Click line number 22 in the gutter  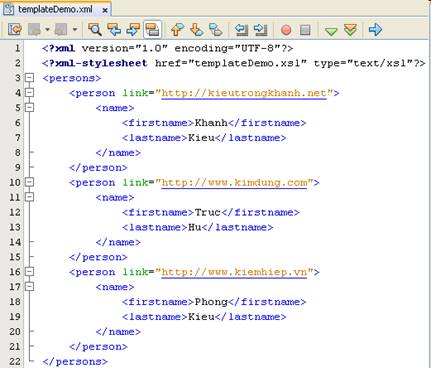coord(15,362)
